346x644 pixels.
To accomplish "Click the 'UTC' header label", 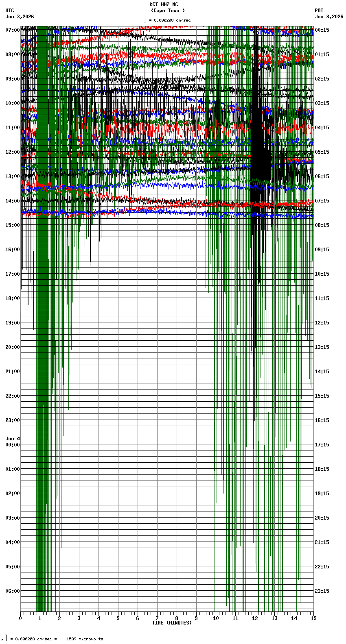I will 10,11.
